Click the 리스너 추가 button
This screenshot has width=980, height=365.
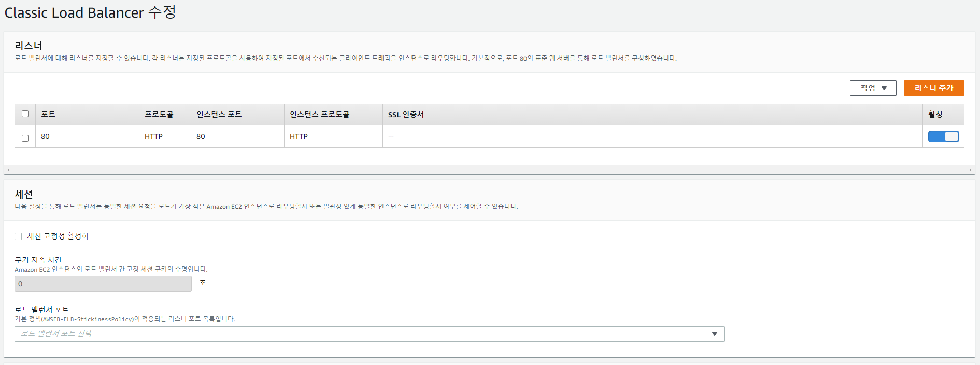coord(933,88)
